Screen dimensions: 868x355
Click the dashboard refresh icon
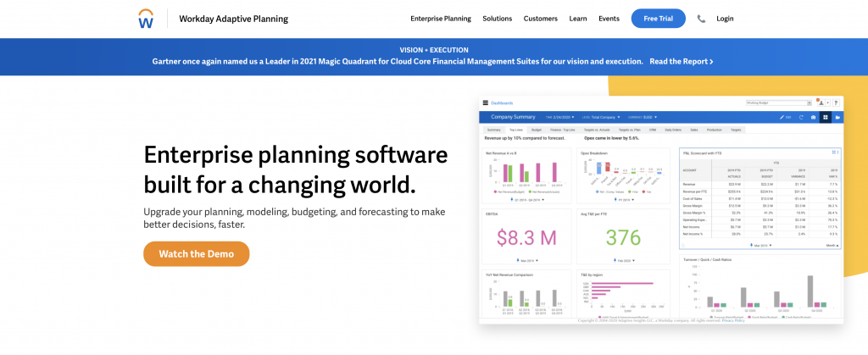point(801,117)
